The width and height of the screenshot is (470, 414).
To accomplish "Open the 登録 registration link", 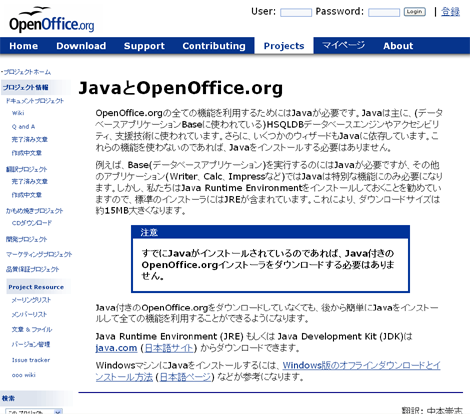I will coord(450,12).
